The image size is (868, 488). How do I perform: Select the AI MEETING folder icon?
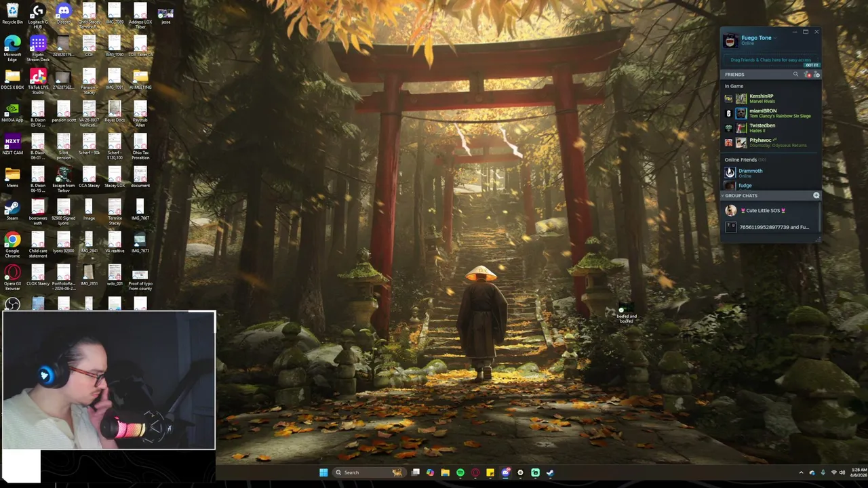[140, 79]
